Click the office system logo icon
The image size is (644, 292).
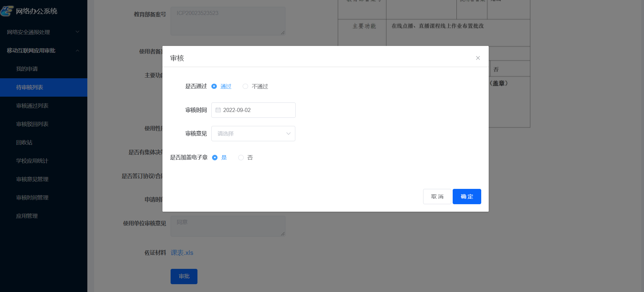click(7, 11)
